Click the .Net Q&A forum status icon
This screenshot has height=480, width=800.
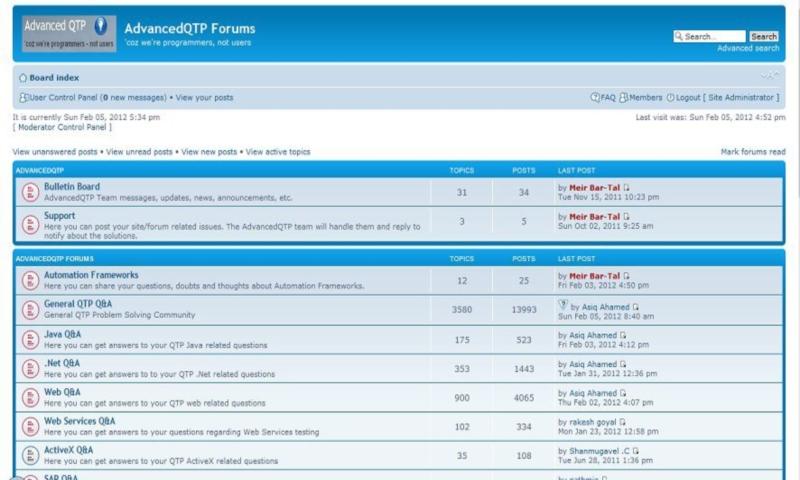pos(30,369)
